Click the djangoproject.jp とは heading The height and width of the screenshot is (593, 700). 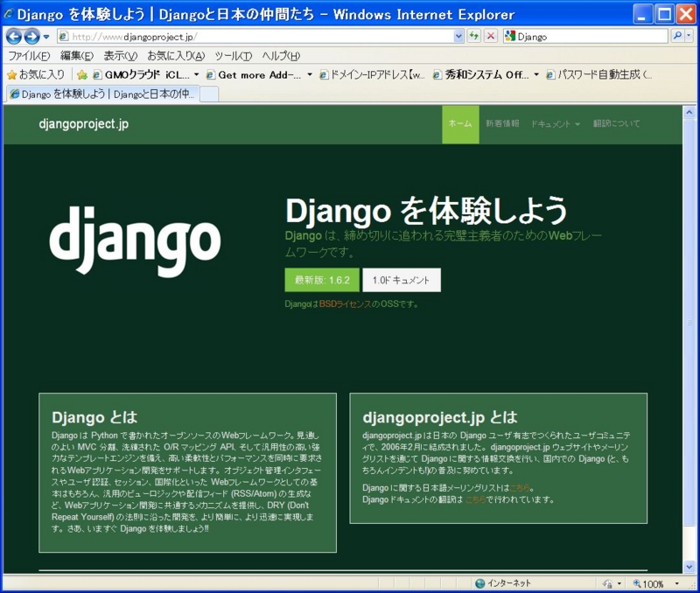440,417
